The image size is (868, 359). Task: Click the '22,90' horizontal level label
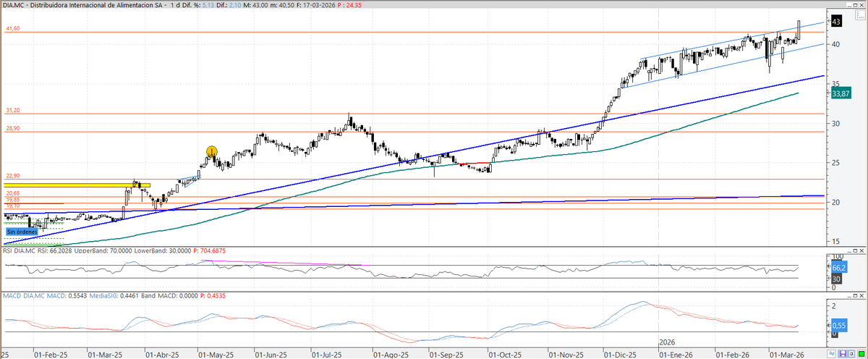[x=12, y=176]
